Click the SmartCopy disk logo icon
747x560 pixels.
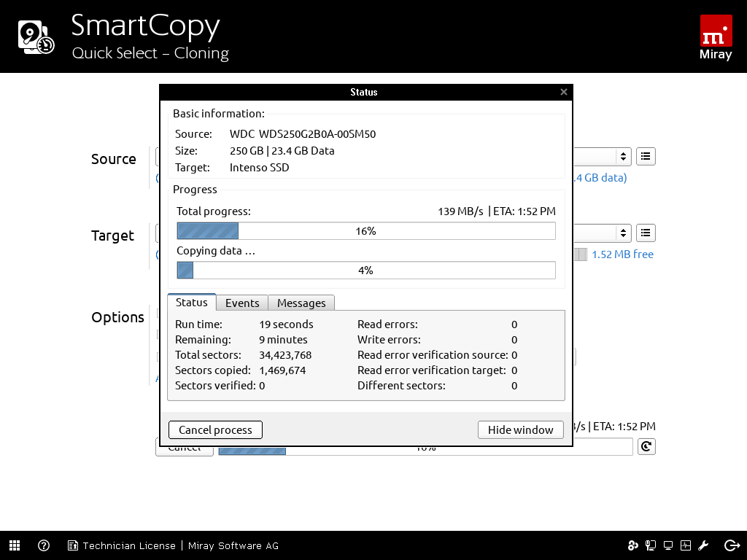coord(36,37)
